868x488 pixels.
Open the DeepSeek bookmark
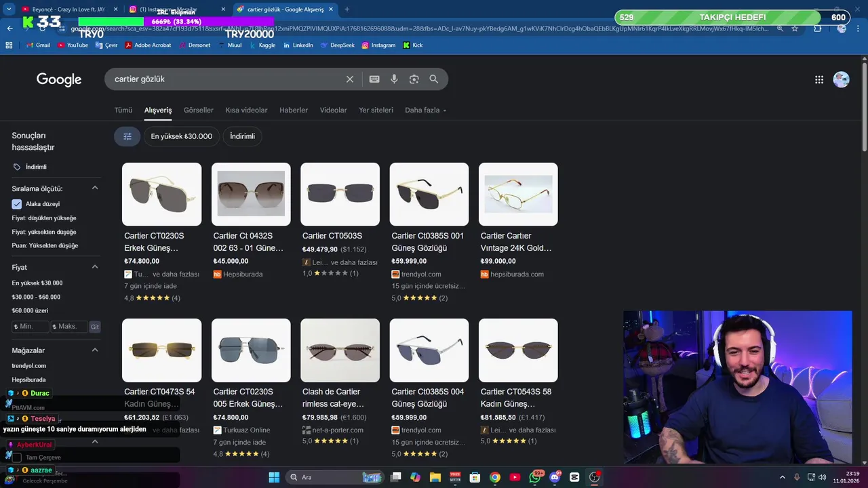click(x=337, y=45)
